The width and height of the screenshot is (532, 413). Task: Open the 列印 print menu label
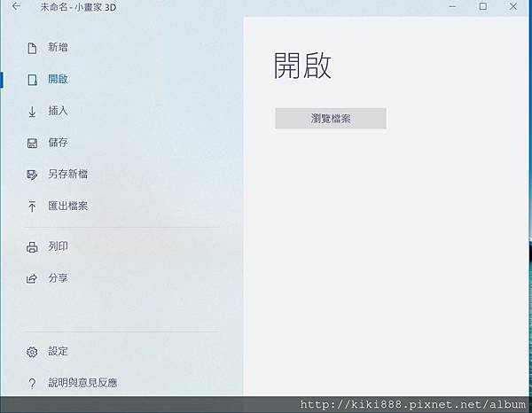pyautogui.click(x=58, y=246)
